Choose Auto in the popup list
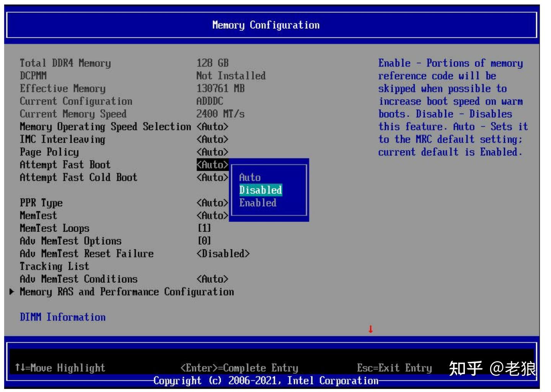 (x=250, y=177)
